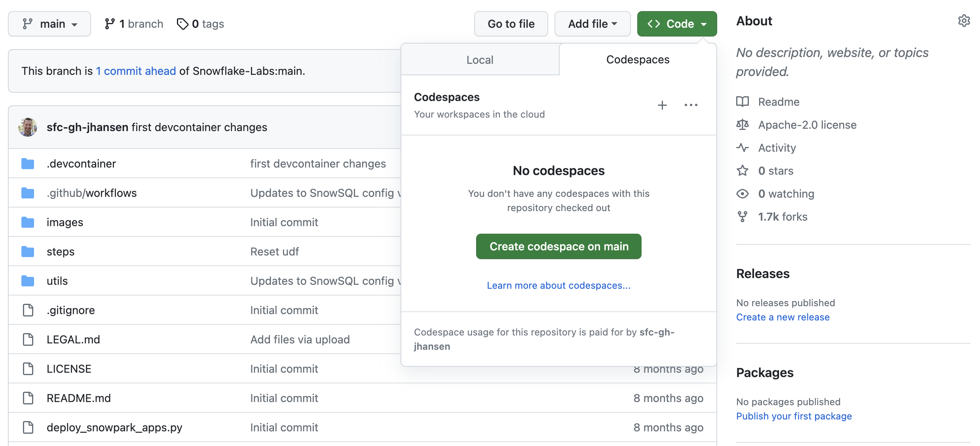
Task: Click the Readme book icon
Action: [x=744, y=102]
